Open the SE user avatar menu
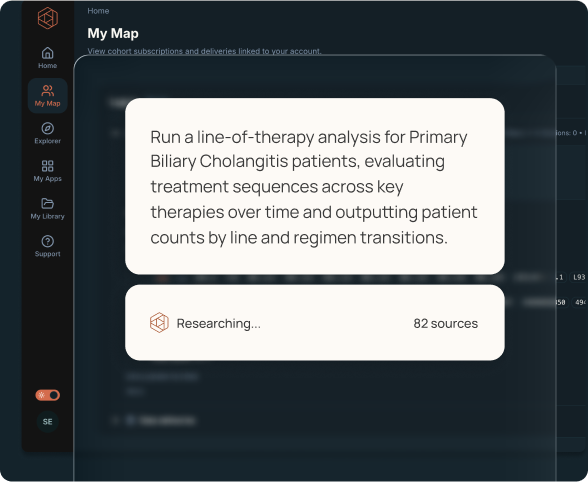The height and width of the screenshot is (482, 588). point(48,422)
